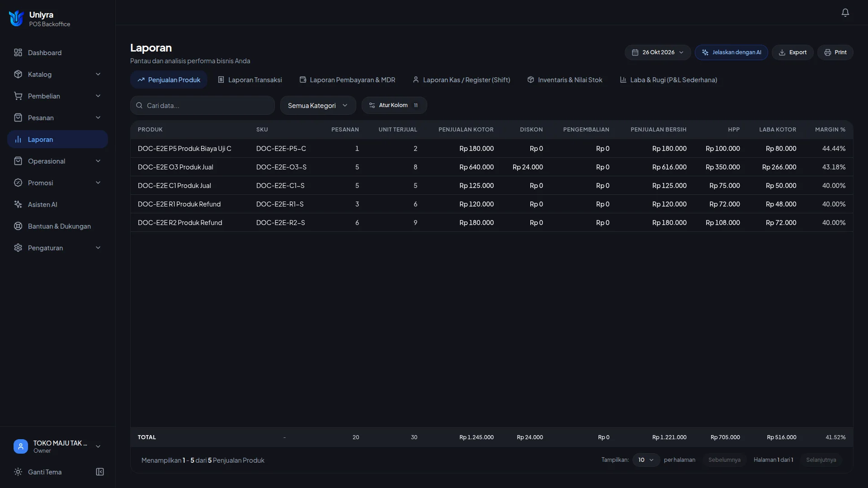
Task: Expand the Katalog menu chevron
Action: point(98,75)
